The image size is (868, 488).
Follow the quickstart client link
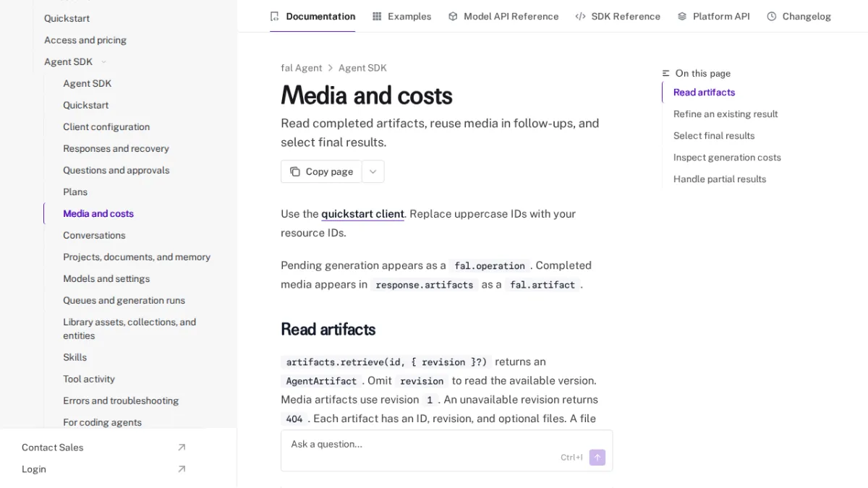click(x=362, y=214)
